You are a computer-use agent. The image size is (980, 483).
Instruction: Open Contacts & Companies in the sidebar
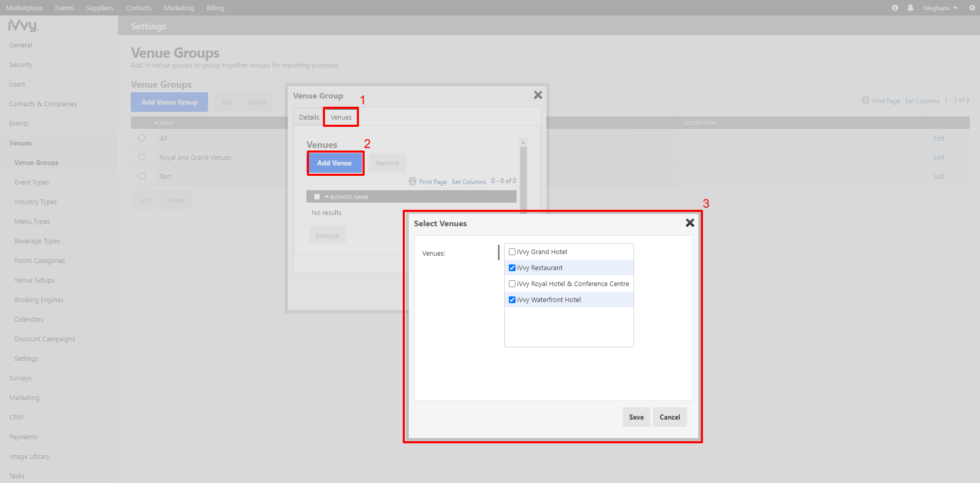coord(43,104)
